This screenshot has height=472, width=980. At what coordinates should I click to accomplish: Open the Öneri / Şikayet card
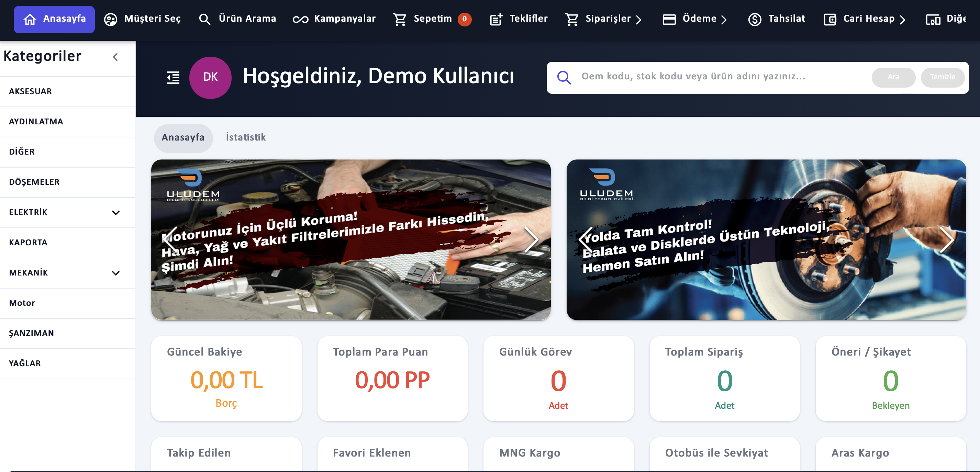(891, 379)
